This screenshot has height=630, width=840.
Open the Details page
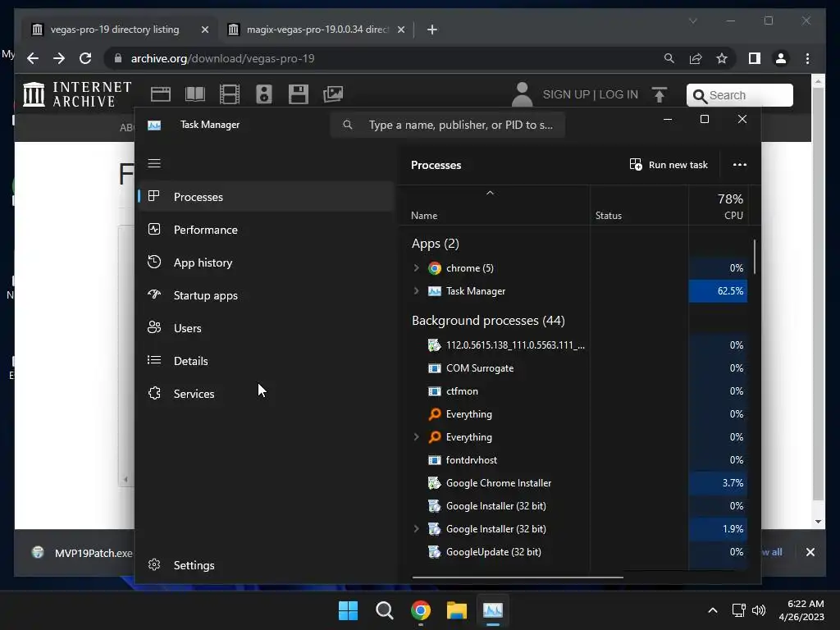point(267,361)
